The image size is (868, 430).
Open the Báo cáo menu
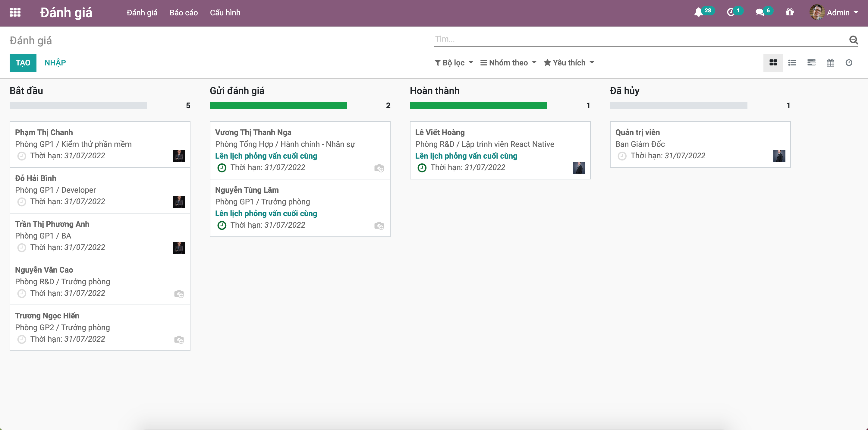[184, 12]
